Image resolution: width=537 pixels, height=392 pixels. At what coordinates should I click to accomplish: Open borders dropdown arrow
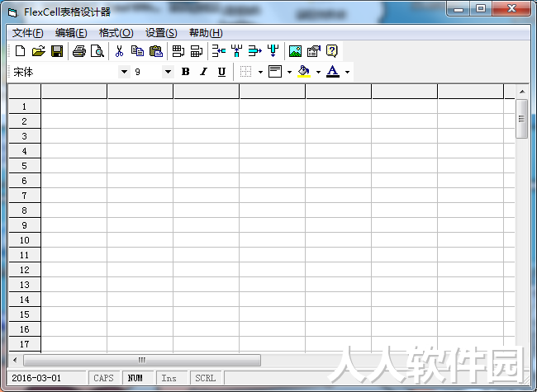click(260, 72)
